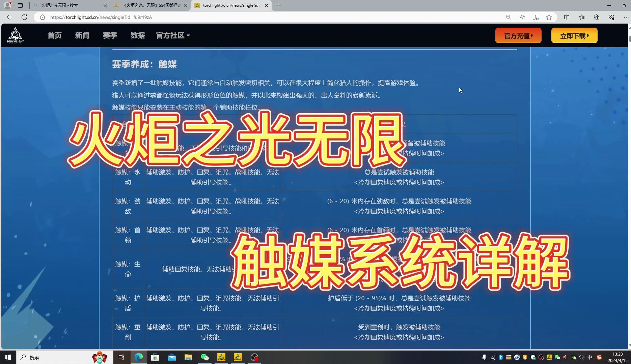631x364 pixels.
Task: Open a new browser tab
Action: [279, 5]
